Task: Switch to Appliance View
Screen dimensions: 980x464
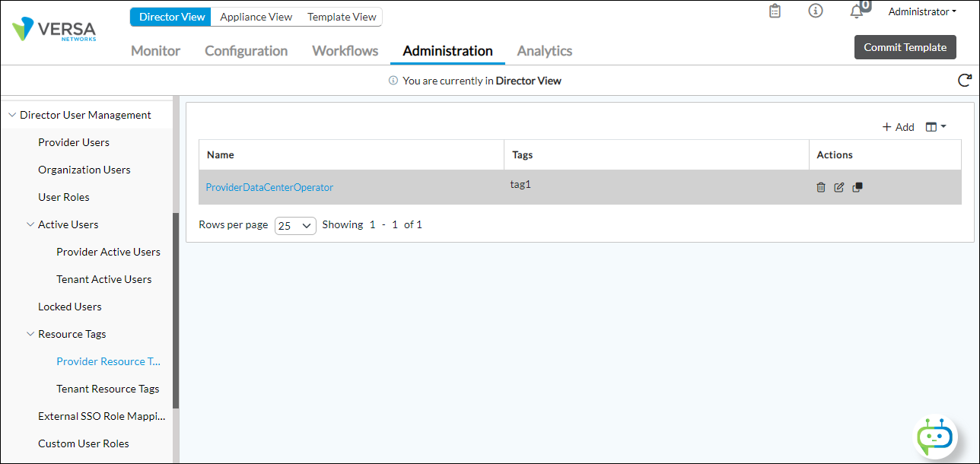Action: (x=256, y=17)
